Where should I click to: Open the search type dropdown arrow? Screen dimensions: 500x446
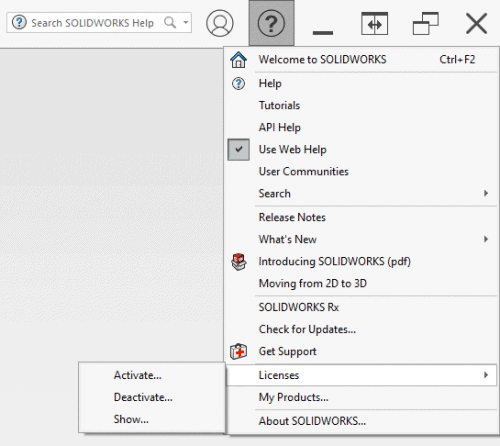186,23
